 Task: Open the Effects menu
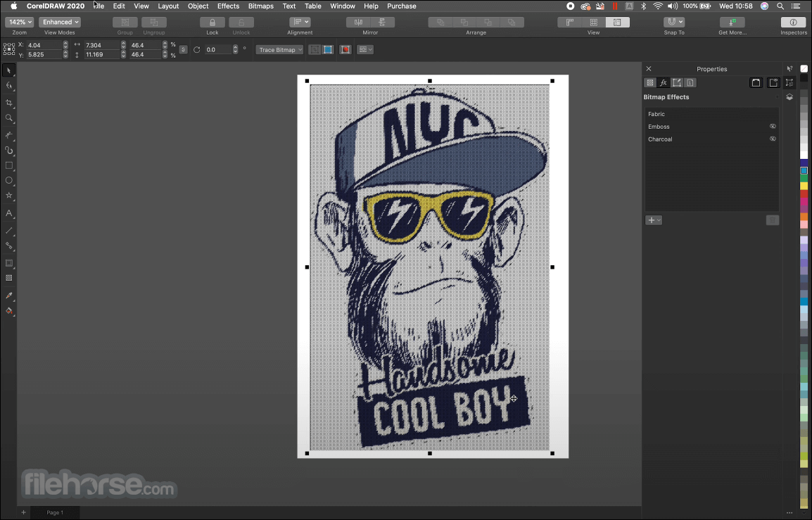(x=228, y=6)
